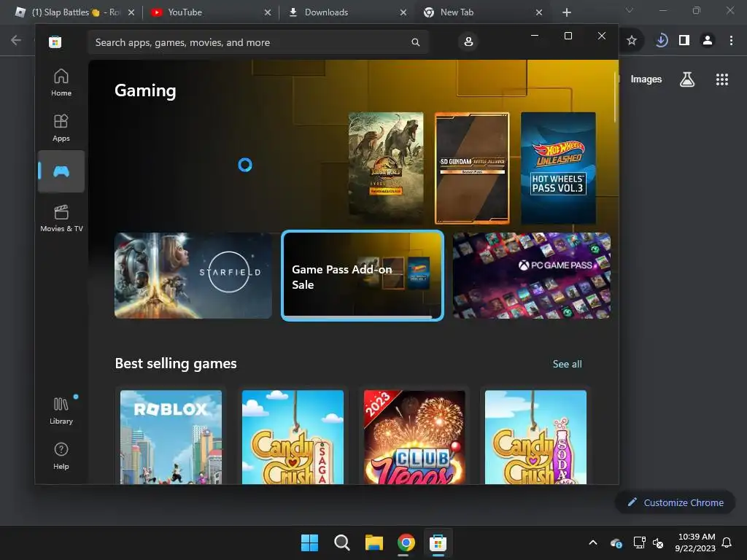The width and height of the screenshot is (747, 560).
Task: Select the Gaming controller sidebar icon
Action: (61, 171)
